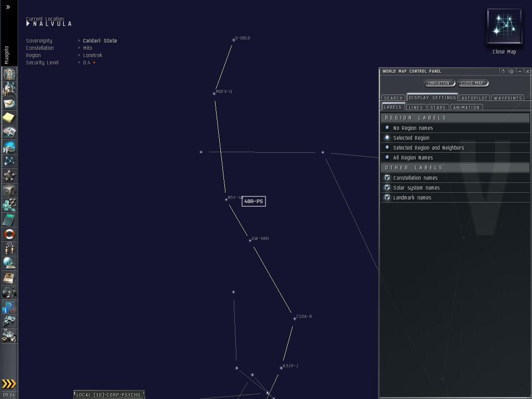Click the bottom hangar items icon
532x399 pixels.
click(9, 336)
